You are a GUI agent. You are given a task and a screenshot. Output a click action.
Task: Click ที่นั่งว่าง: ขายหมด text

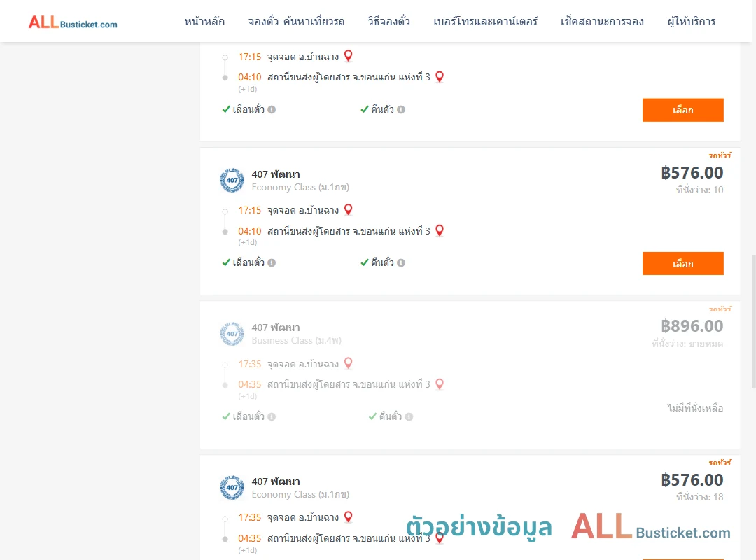(687, 344)
